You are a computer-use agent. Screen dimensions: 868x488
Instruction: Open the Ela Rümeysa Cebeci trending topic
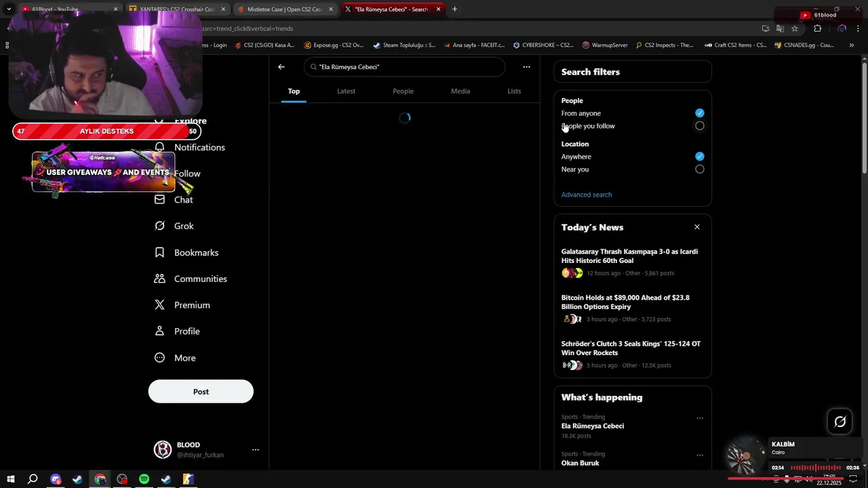coord(593,426)
